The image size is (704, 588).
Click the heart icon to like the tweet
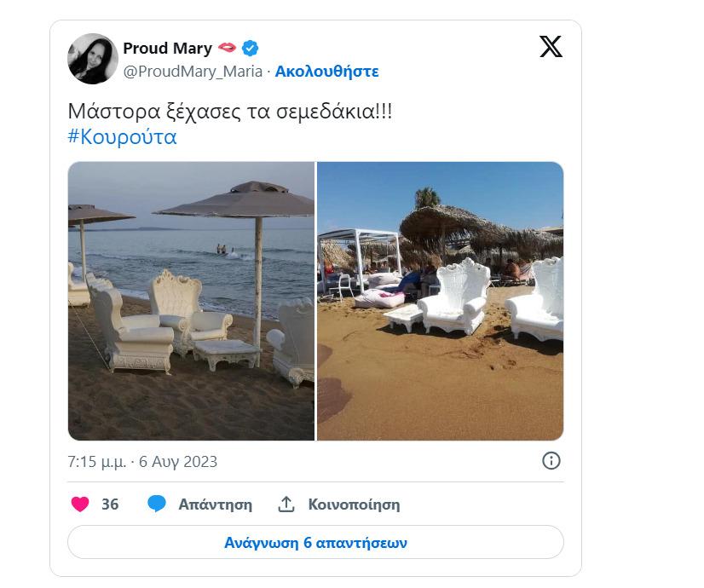(80, 504)
